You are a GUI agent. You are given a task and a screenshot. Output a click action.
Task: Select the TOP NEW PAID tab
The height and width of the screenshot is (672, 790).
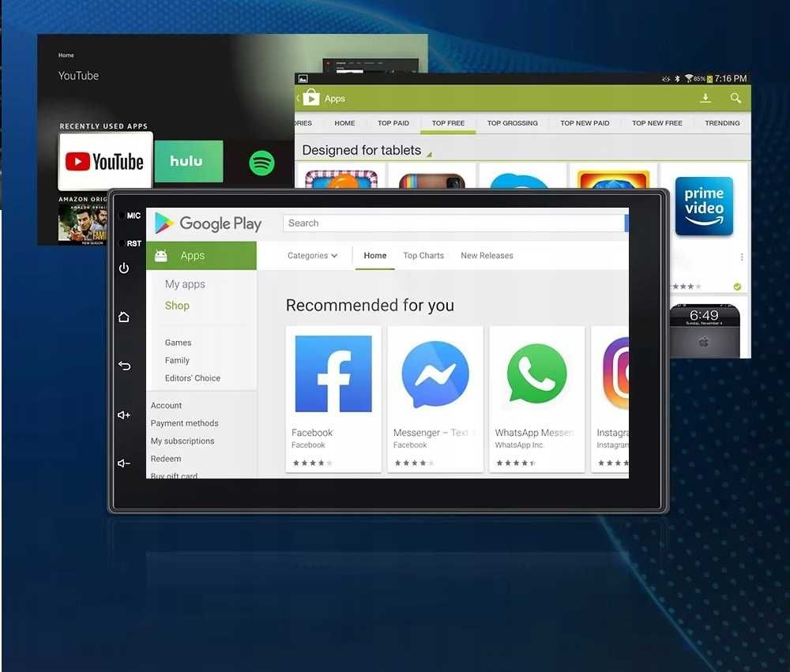585,123
